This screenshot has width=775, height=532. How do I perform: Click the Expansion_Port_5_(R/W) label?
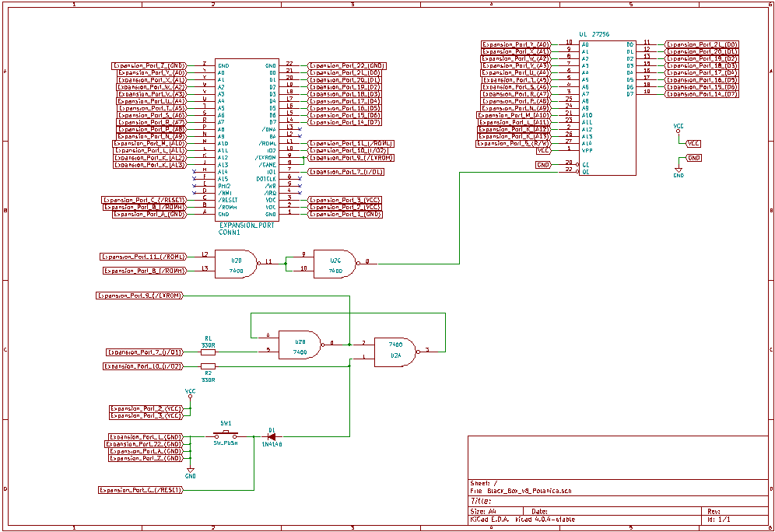click(x=513, y=144)
